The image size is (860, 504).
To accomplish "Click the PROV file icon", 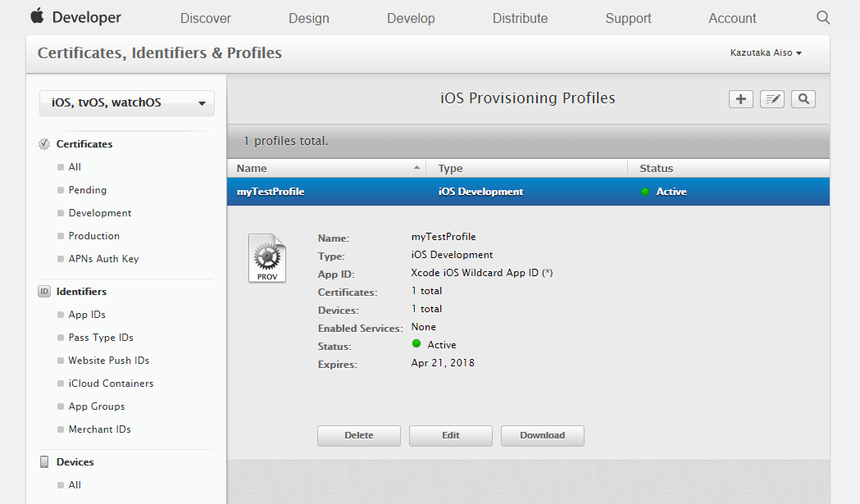I will [x=267, y=258].
